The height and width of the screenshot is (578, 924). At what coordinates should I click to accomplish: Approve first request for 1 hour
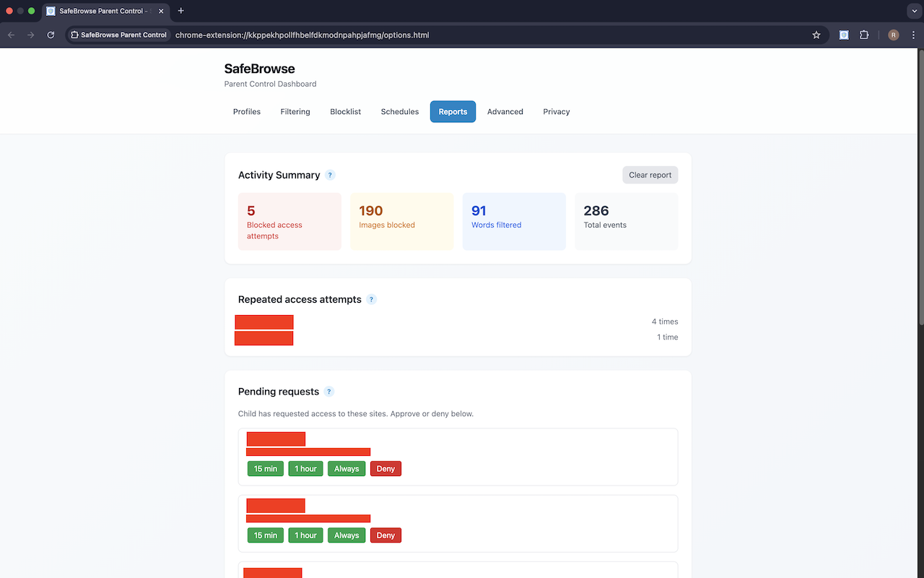click(306, 469)
